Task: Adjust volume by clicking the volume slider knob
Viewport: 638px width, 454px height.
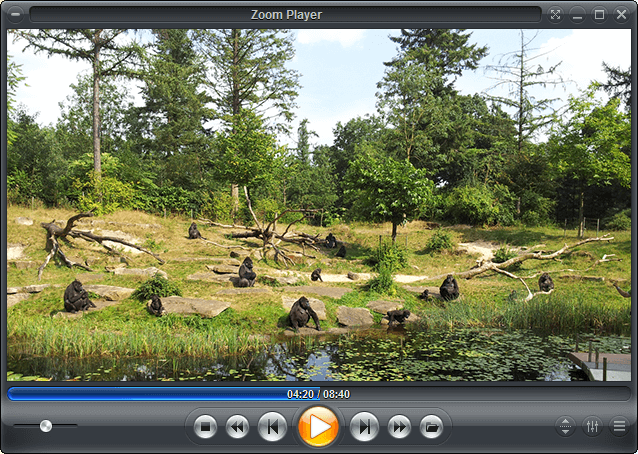Action: pos(46,426)
